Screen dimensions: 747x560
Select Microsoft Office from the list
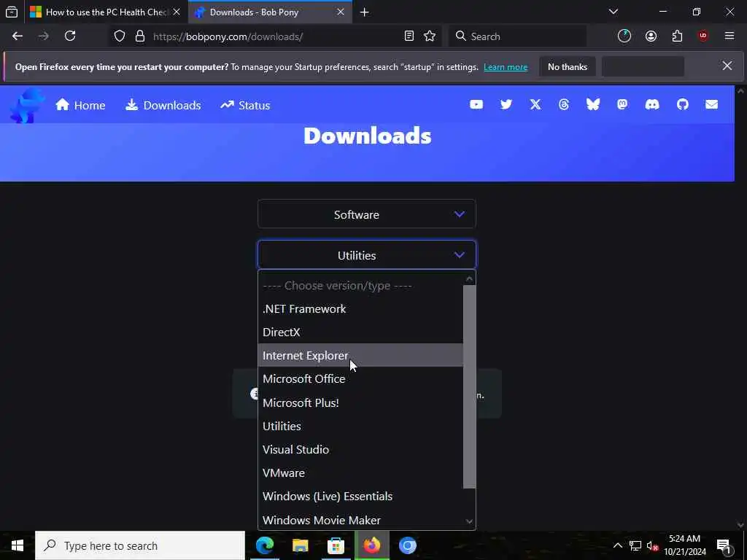(360, 378)
